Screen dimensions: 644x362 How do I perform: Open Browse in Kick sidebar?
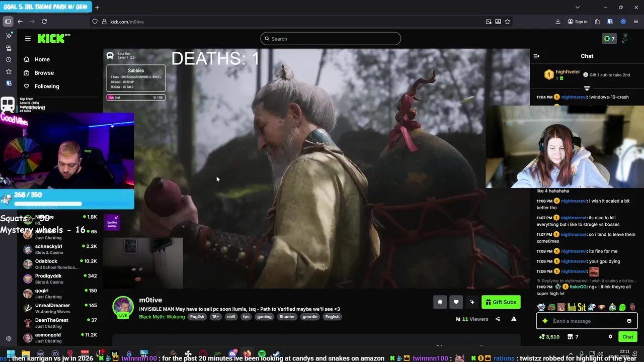(39, 73)
